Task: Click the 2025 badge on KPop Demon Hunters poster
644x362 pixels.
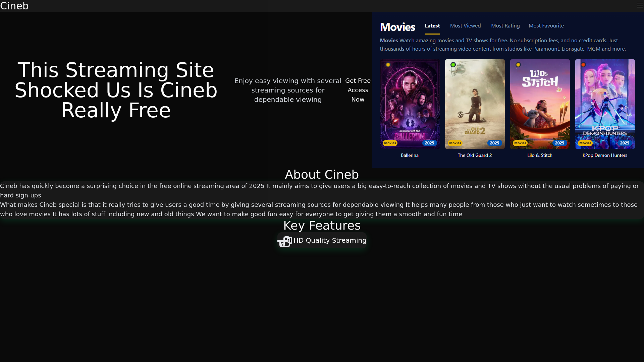Action: (x=625, y=143)
